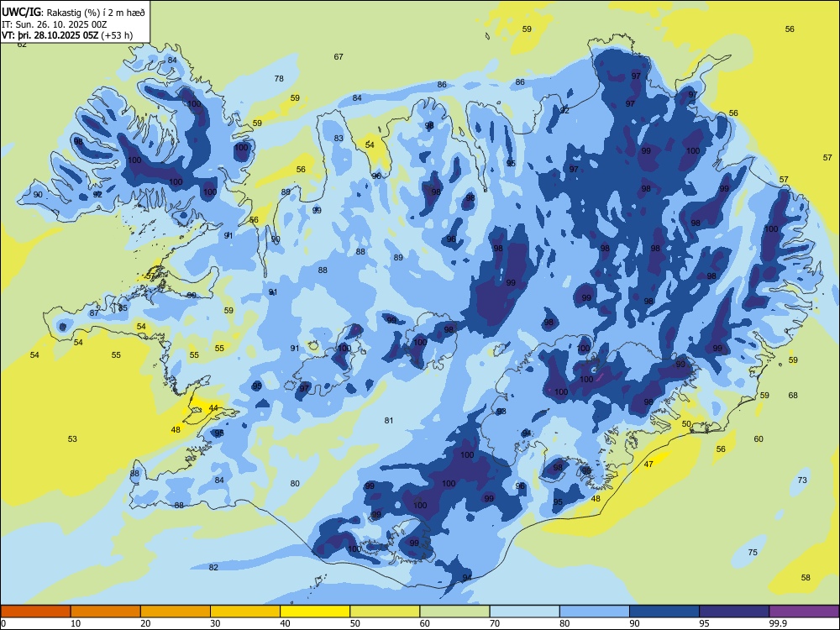Click the humidity value '67' on the map
This screenshot has width=840, height=630.
pyautogui.click(x=339, y=56)
